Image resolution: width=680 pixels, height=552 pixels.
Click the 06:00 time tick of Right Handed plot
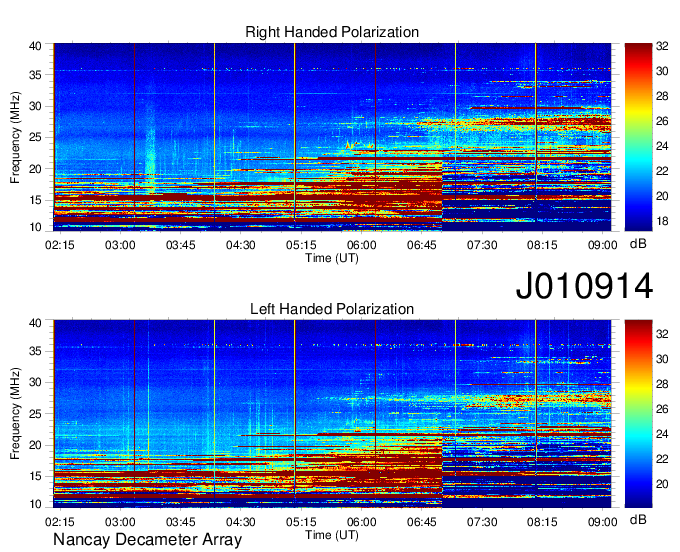pyautogui.click(x=361, y=245)
